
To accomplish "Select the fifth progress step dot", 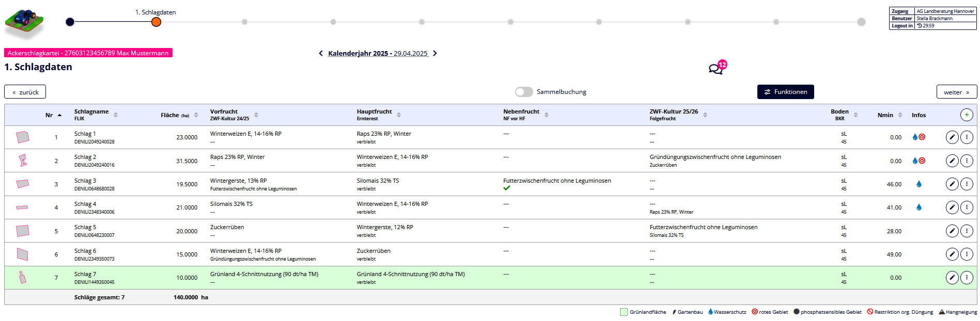I will click(422, 22).
